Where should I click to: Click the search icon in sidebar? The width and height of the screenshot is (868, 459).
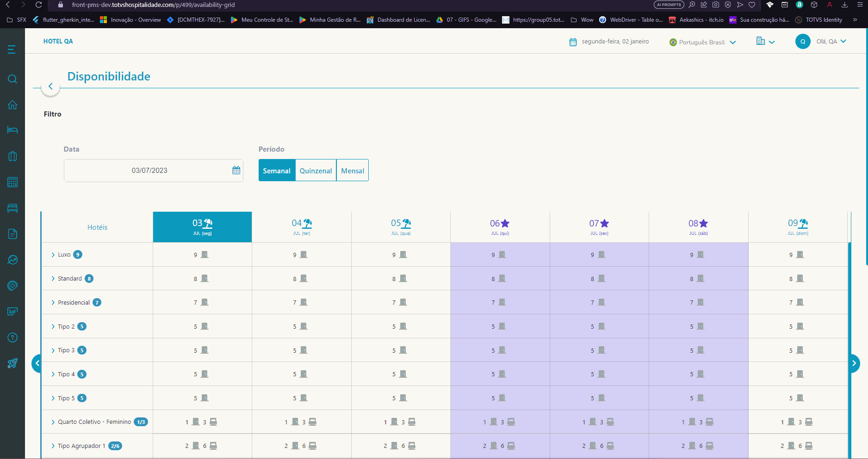coord(12,79)
